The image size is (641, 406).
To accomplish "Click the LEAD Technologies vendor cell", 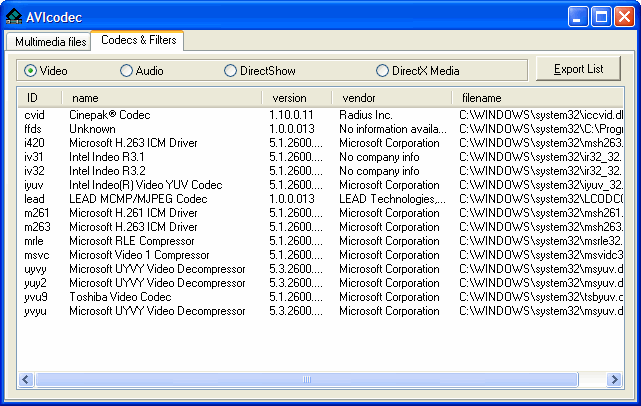I will click(392, 199).
